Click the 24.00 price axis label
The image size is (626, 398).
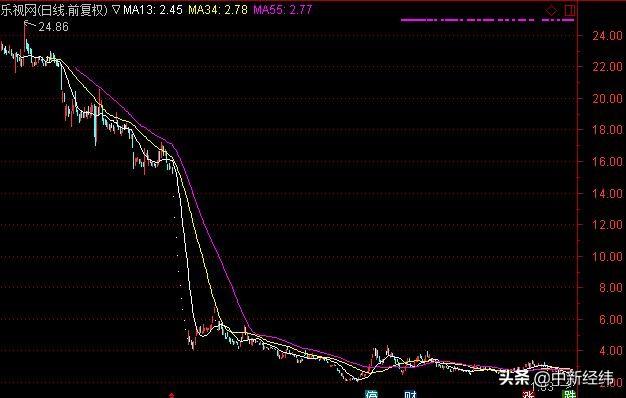(x=607, y=36)
